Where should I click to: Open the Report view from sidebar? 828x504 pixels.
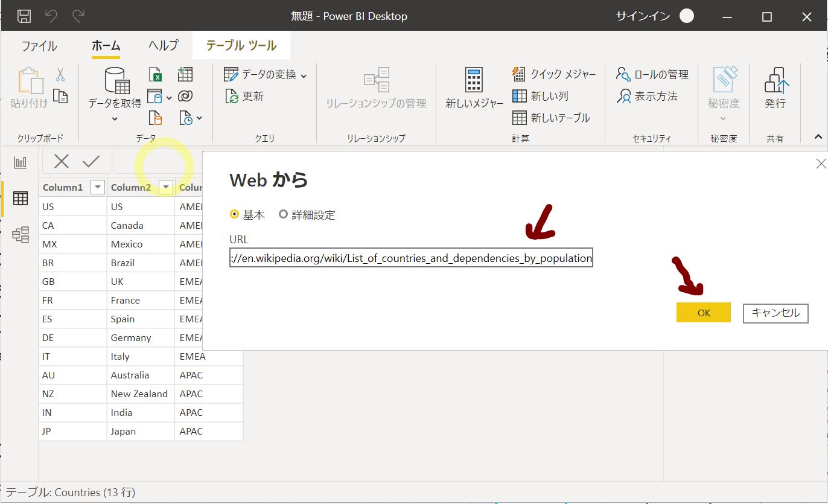pos(21,162)
